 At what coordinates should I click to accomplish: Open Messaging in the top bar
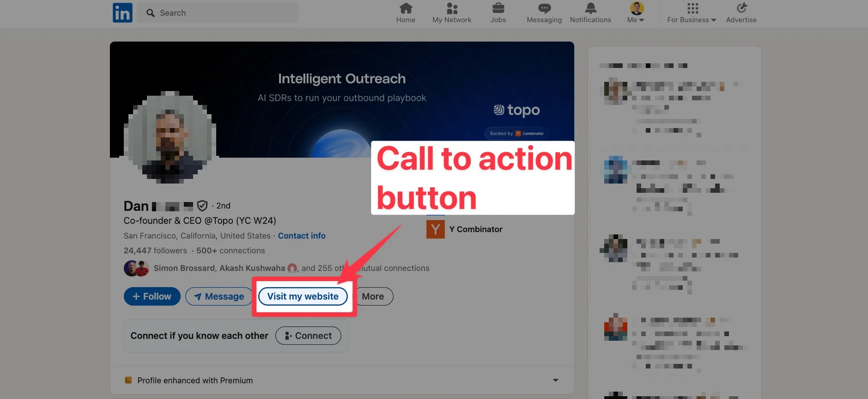coord(544,13)
